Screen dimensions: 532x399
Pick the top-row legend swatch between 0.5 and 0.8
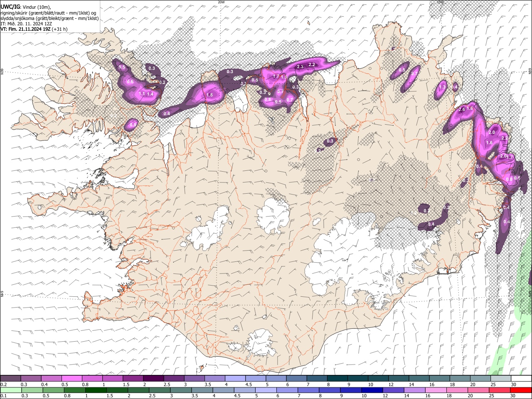71,379
